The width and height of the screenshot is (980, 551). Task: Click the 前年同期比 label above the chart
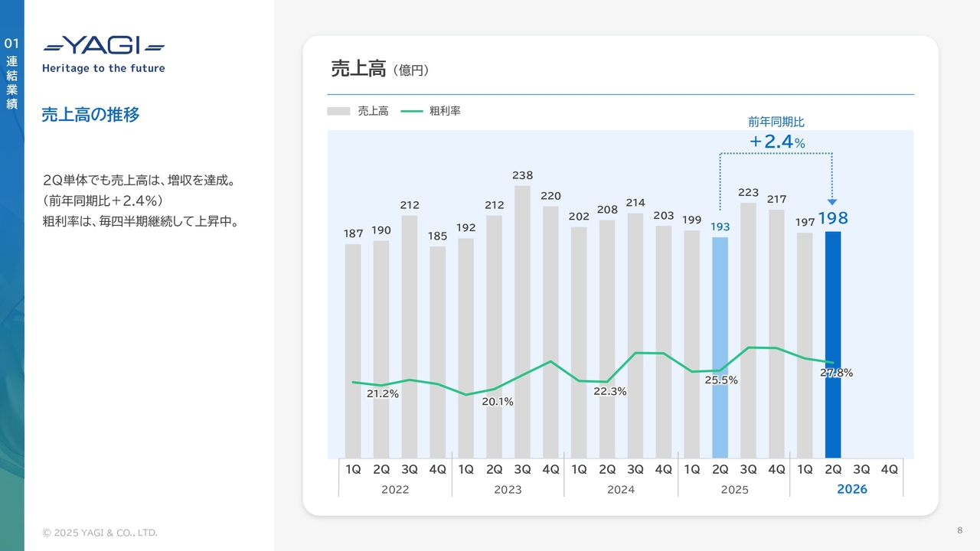click(776, 122)
